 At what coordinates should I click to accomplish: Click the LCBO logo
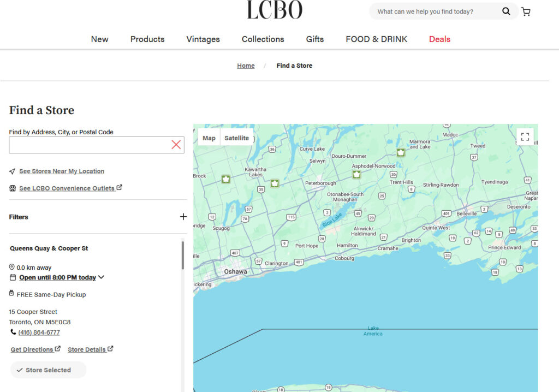pos(275,10)
